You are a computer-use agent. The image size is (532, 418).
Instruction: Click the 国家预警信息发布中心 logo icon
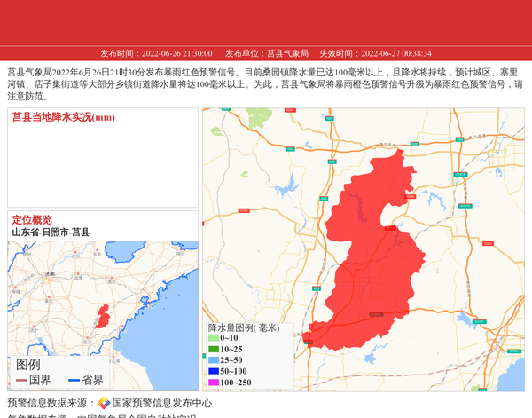[104, 403]
